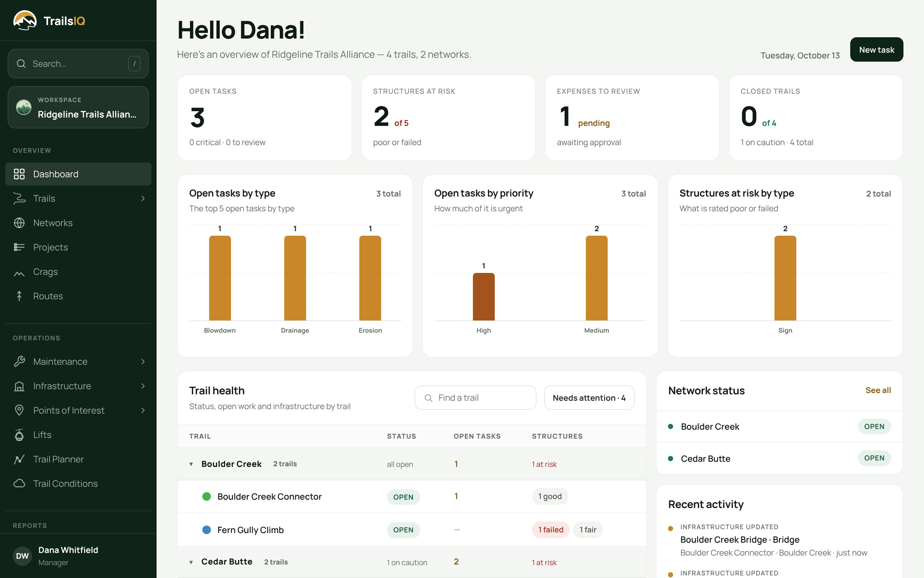
Task: Click the Trail Conditions cloud icon
Action: 19,484
